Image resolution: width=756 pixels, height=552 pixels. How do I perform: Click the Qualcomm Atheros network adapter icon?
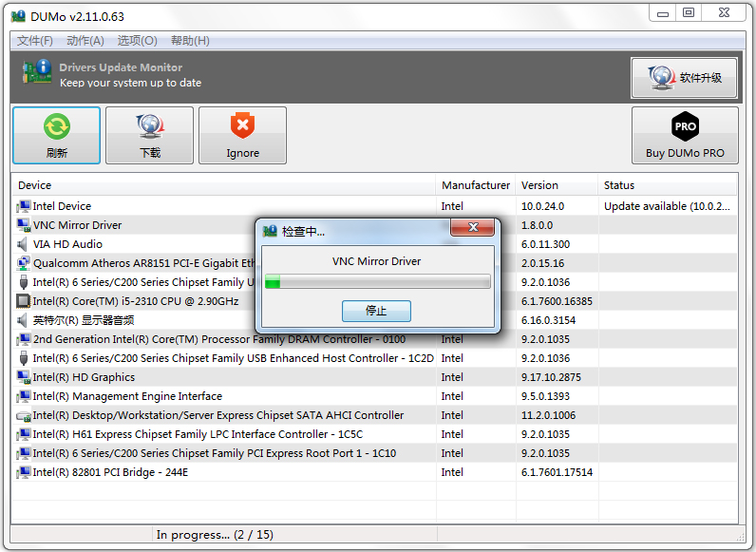click(x=23, y=263)
